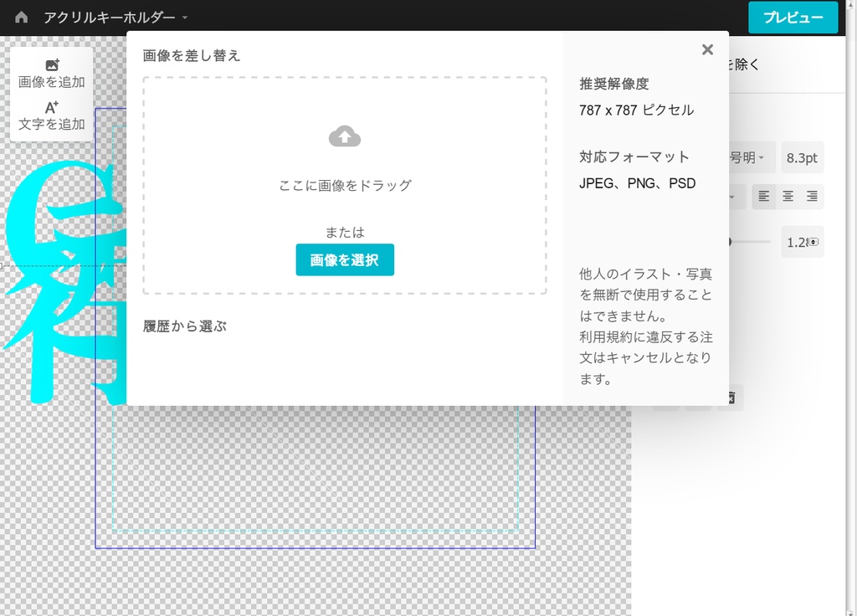Click the home icon in the top bar
857x616 pixels.
point(20,17)
